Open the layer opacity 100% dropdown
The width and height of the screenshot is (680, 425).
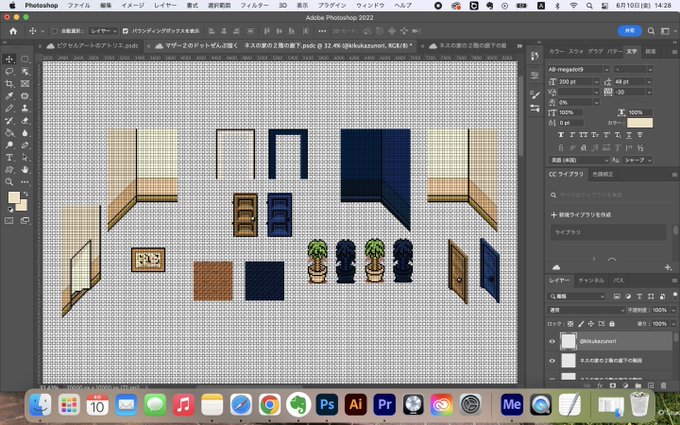[673, 310]
